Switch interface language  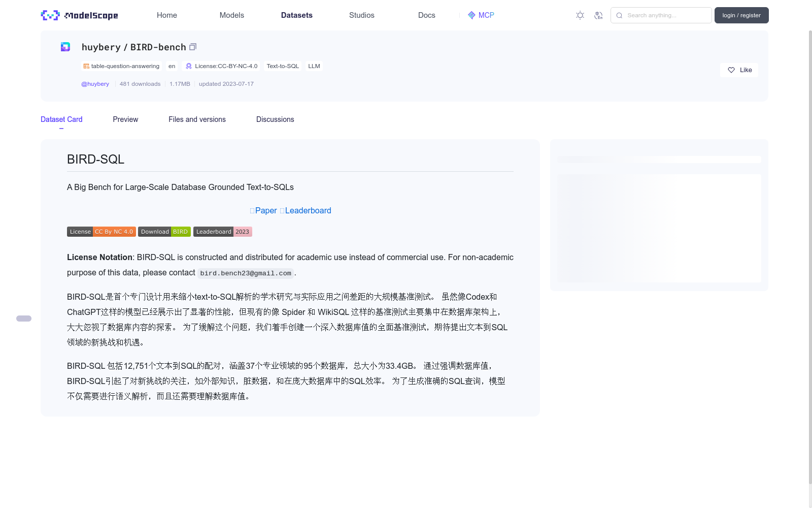coord(599,15)
